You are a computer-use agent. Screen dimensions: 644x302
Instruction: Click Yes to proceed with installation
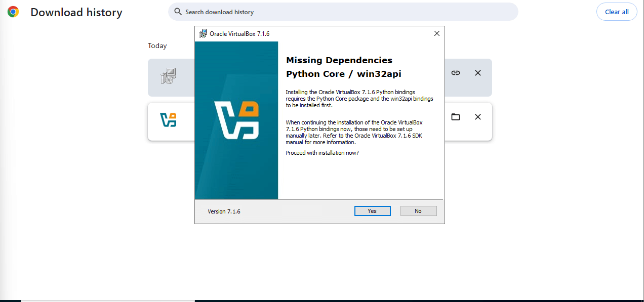[372, 211]
